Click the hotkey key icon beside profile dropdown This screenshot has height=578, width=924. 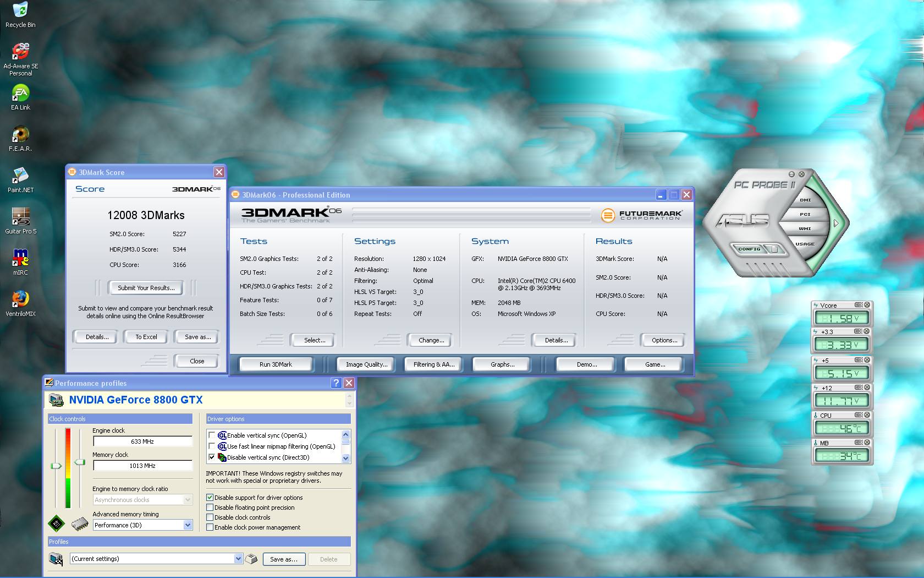[251, 559]
